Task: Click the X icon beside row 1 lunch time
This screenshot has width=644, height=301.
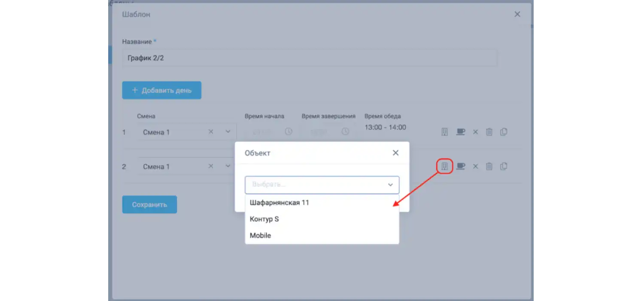Action: click(475, 132)
